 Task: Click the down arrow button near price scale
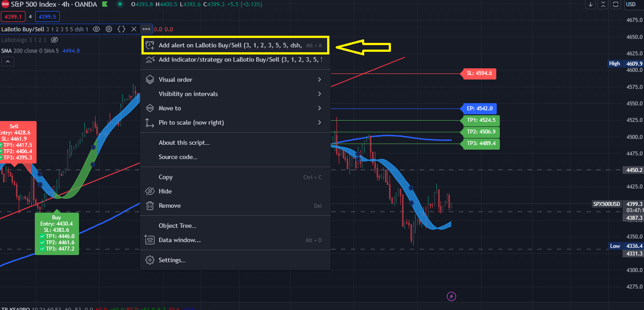[591, 4]
